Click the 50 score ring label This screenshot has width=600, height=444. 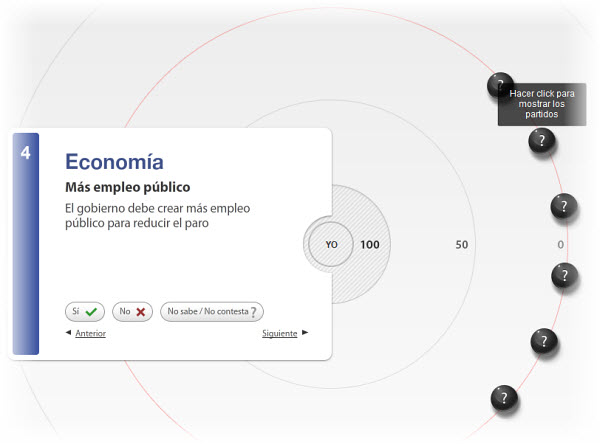(x=461, y=245)
